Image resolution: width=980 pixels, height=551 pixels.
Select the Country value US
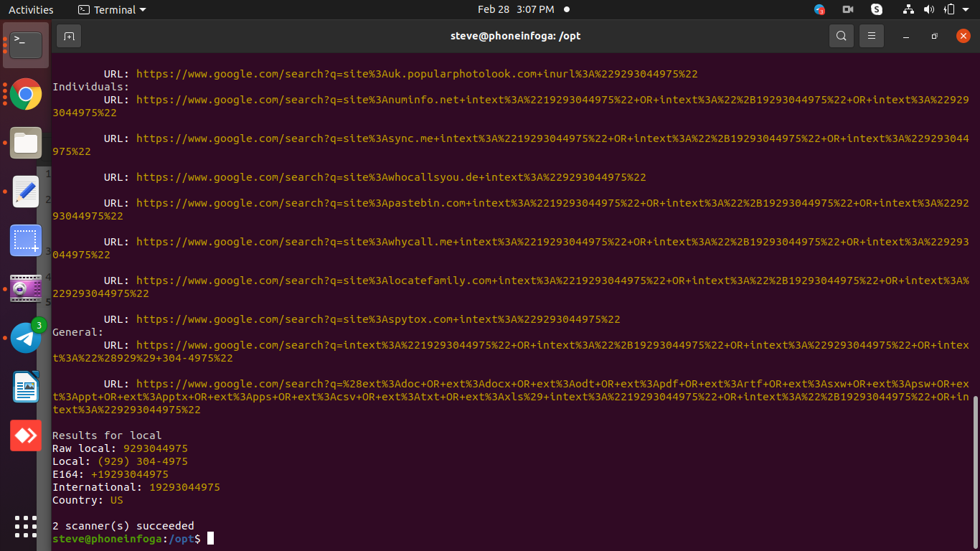click(x=117, y=500)
